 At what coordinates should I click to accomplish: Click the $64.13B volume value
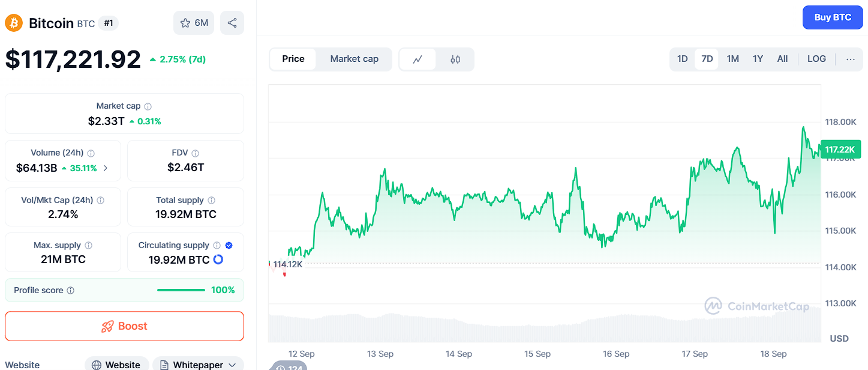pyautogui.click(x=37, y=168)
